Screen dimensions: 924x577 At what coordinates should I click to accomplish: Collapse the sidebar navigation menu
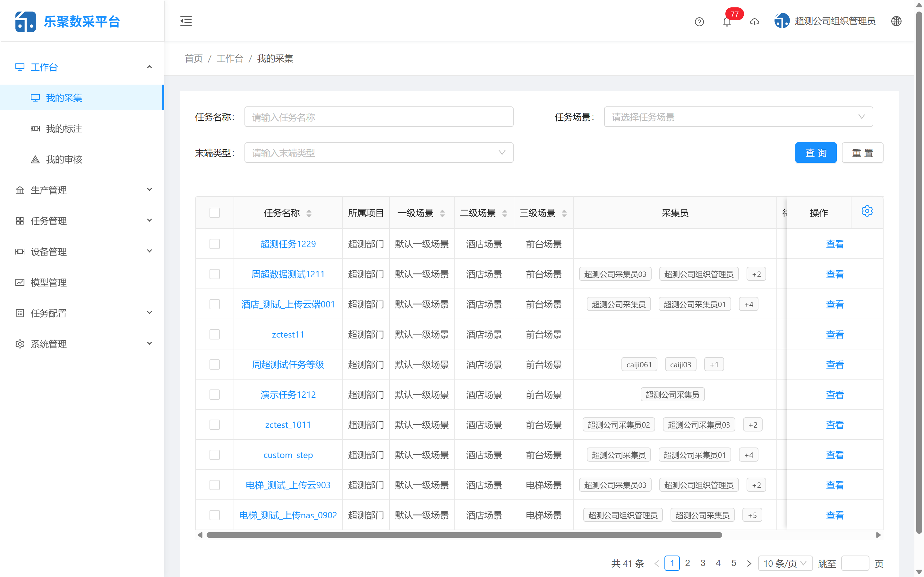coord(186,21)
